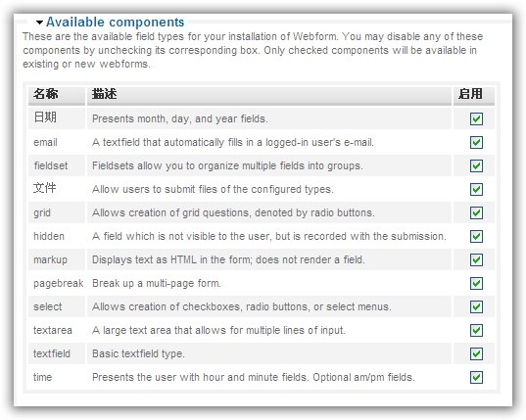Click the Available components heading link
526x420 pixels.
115,23
